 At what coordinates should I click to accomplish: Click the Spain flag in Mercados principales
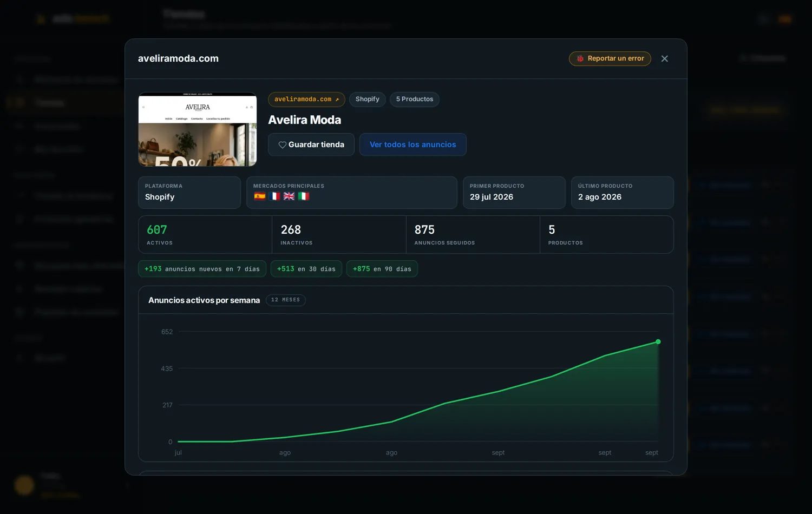(260, 196)
